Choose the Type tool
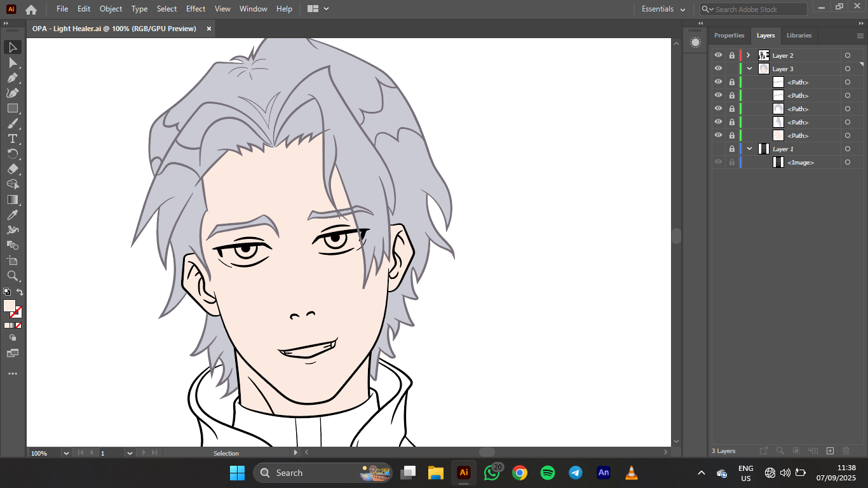 tap(12, 139)
